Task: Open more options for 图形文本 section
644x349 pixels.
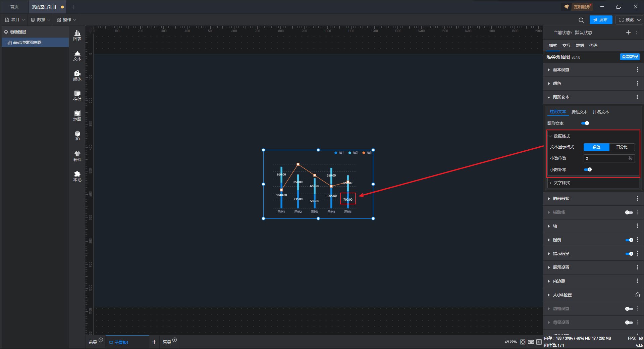Action: pos(637,97)
